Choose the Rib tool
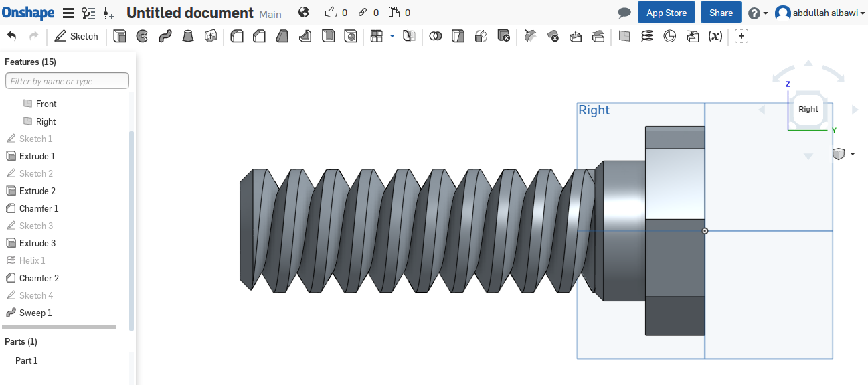 305,36
